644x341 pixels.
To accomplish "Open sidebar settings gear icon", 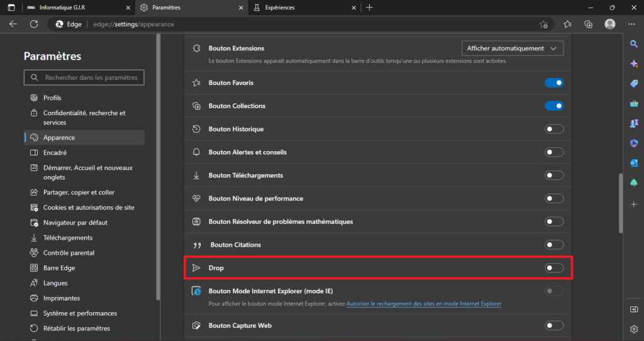I will pos(634,329).
